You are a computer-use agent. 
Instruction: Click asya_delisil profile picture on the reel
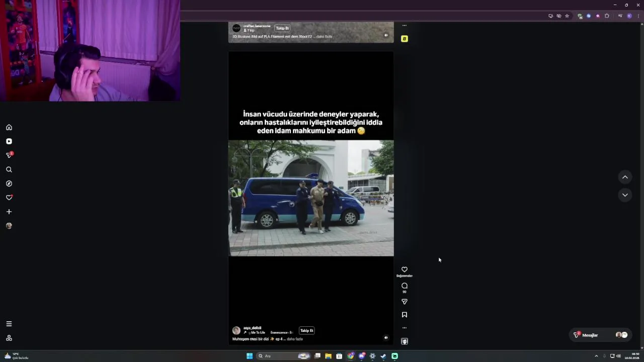pos(236,330)
